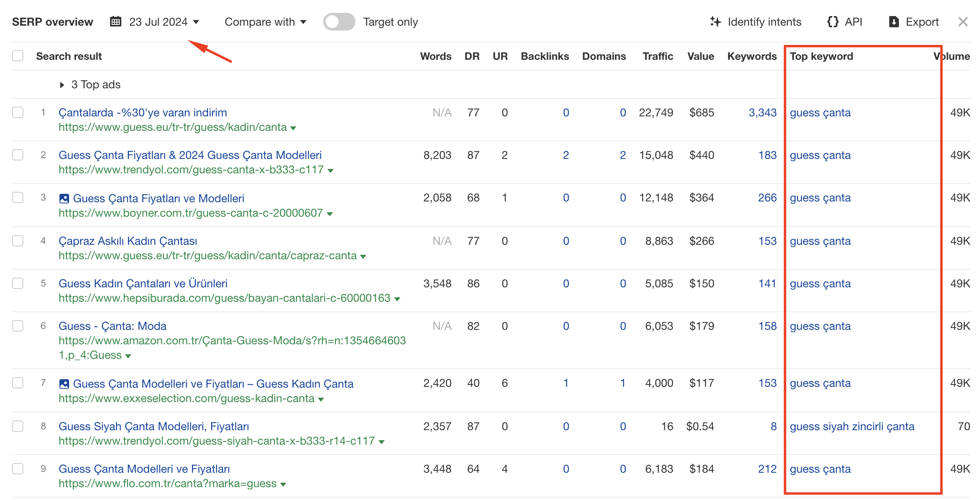Sort by the Traffic column header
This screenshot has height=500, width=980.
tap(657, 56)
